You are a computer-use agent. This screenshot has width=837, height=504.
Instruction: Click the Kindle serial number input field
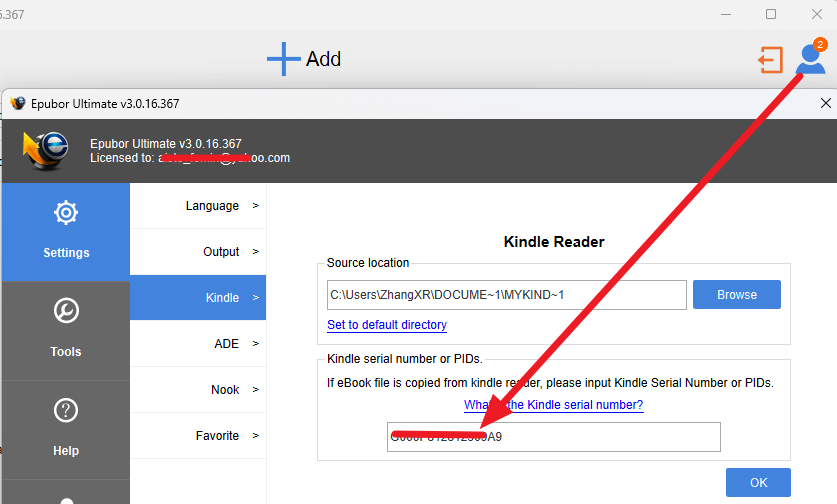(x=554, y=437)
